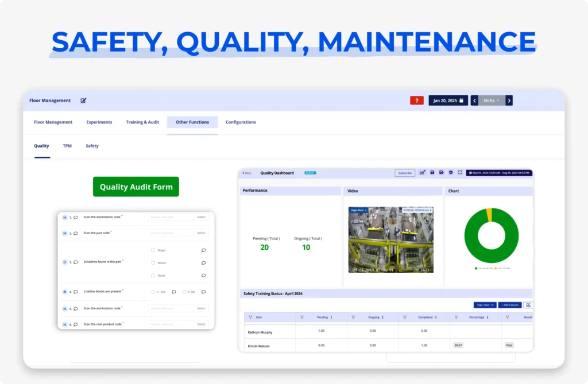Open the Shifts dropdown
The image size is (588, 384).
click(x=492, y=100)
